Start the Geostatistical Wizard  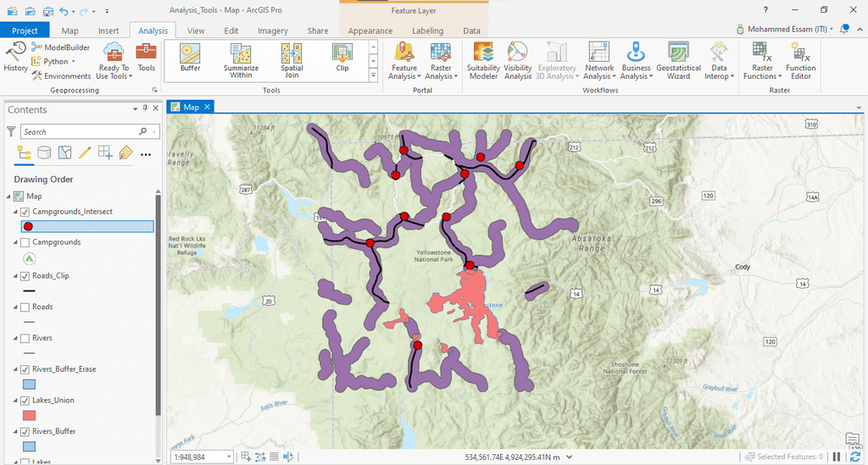pos(678,61)
